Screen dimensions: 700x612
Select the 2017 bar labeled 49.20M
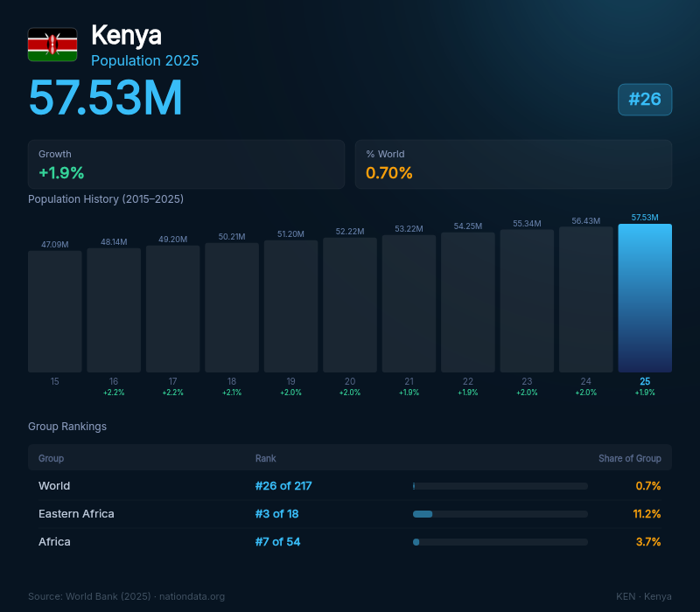(x=172, y=309)
